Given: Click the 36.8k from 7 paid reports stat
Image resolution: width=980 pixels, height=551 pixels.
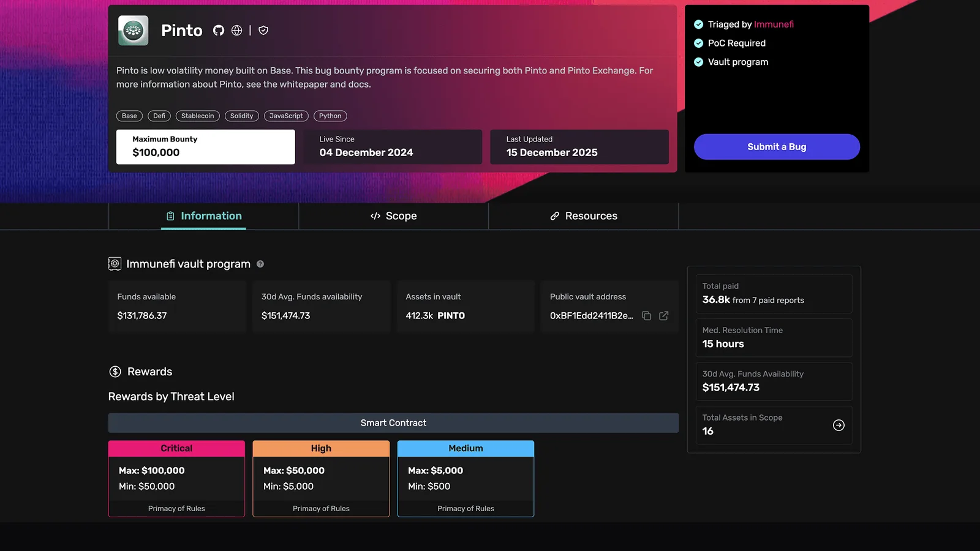Looking at the screenshot, I should click(x=753, y=300).
